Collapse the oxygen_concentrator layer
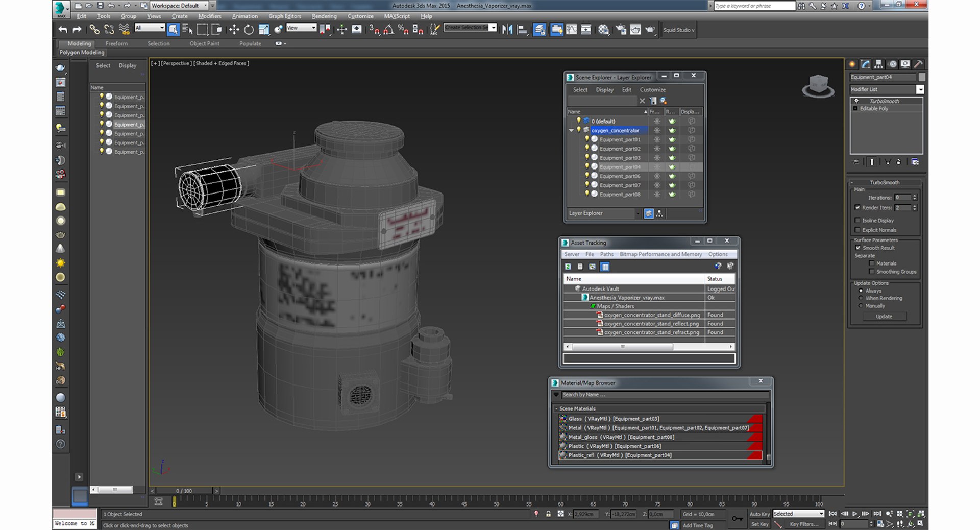 click(x=571, y=131)
